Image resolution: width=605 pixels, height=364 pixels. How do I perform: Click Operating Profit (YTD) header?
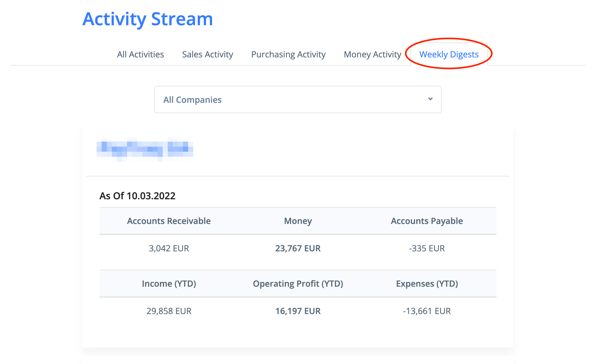pyautogui.click(x=298, y=283)
